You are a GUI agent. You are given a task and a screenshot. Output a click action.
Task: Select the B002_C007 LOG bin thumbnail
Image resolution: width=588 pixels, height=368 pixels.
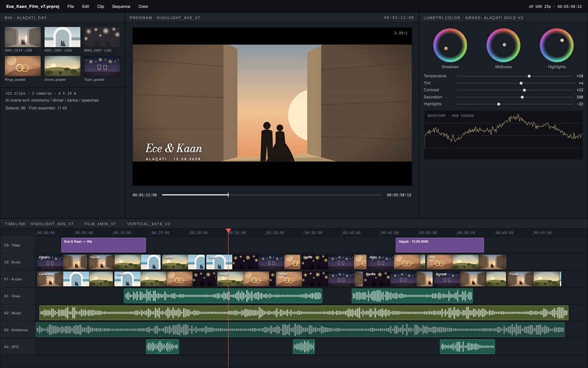[102, 37]
